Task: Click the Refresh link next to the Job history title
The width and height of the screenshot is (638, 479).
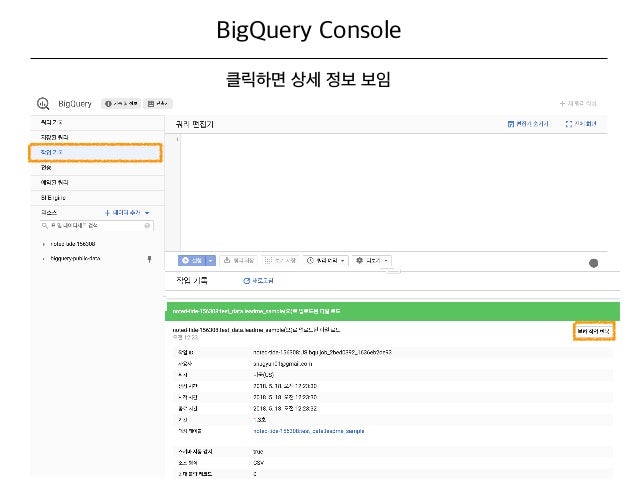Action: tap(258, 281)
